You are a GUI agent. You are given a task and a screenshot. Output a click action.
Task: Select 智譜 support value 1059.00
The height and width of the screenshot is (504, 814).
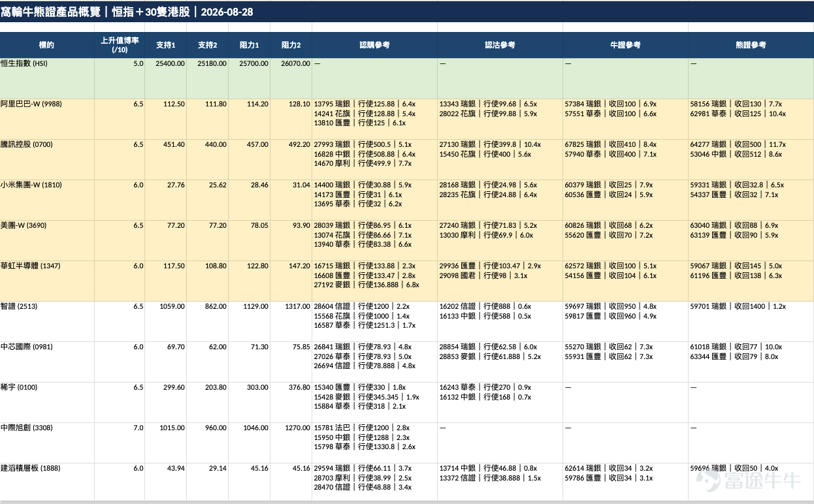coord(172,306)
